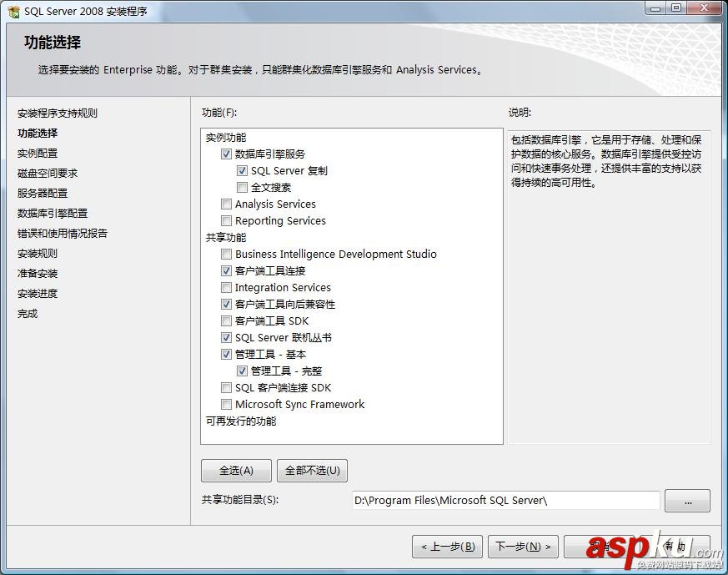Select the 错误和使用情况报告 step in sidebar

point(63,233)
